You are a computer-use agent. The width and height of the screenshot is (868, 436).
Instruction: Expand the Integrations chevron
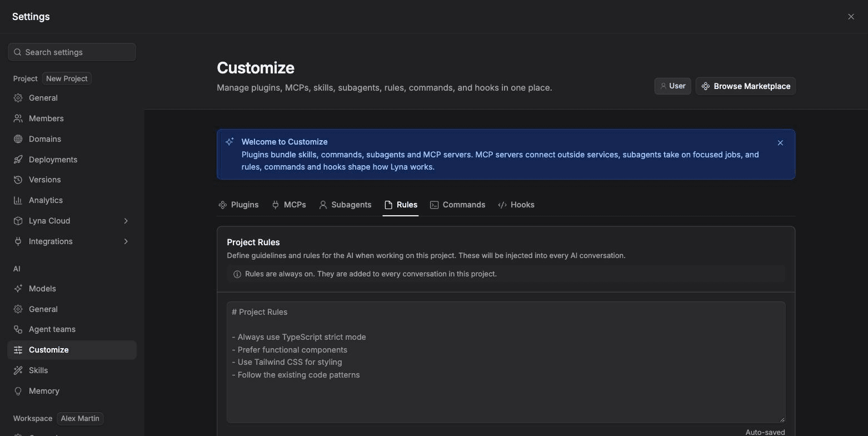click(126, 241)
